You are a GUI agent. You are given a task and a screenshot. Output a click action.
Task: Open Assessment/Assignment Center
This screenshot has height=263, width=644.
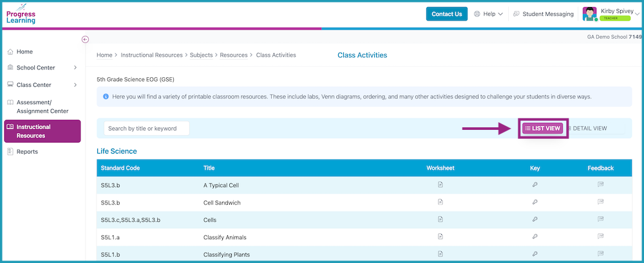tap(41, 107)
